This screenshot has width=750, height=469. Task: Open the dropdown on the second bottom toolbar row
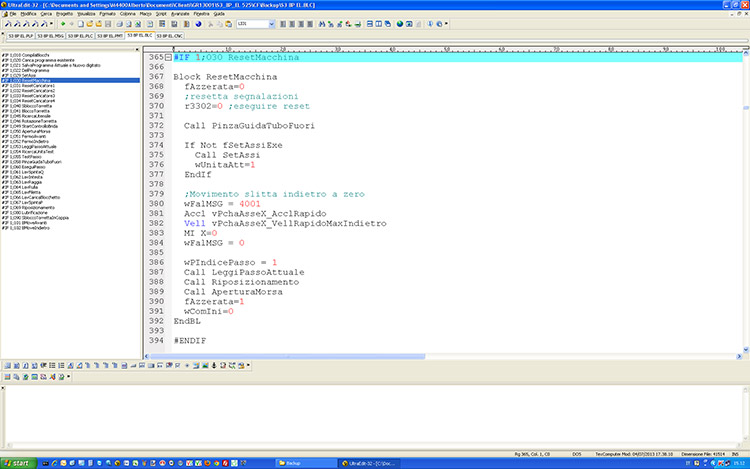68,377
